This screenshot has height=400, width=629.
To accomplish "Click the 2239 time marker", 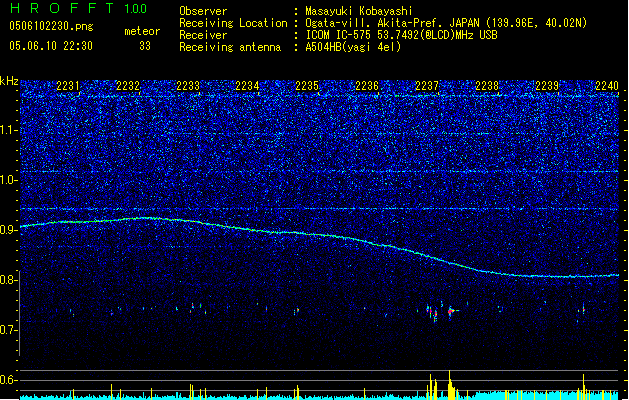I will [x=547, y=86].
